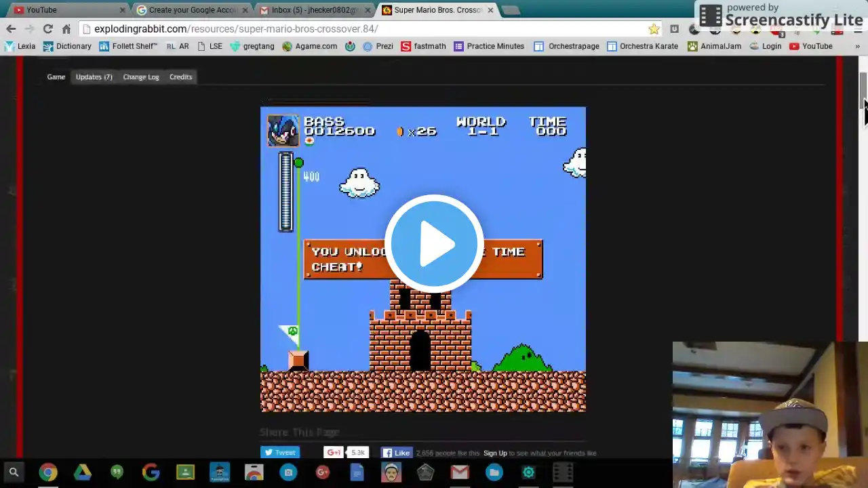Start the game with the blue play button
868x488 pixels.
pos(434,244)
